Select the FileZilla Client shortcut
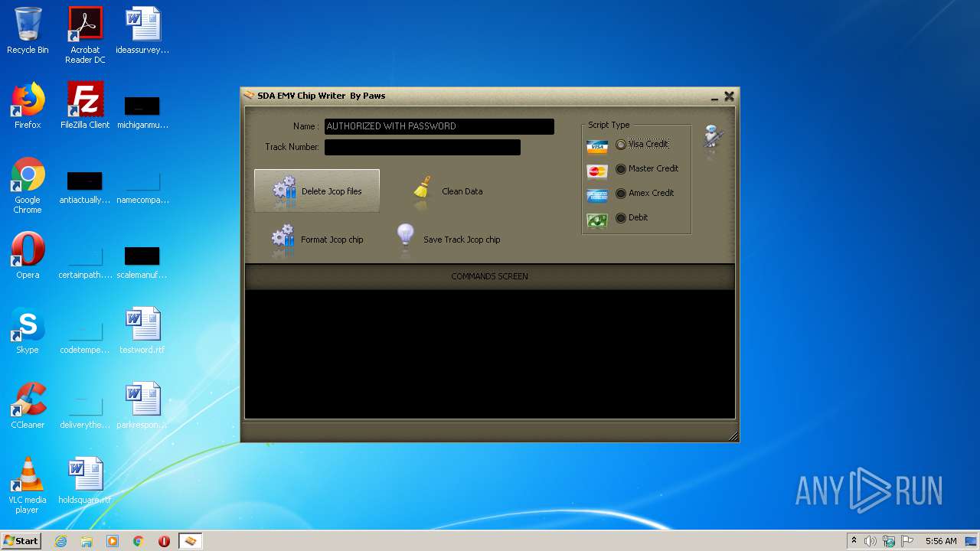980x551 pixels. click(x=85, y=106)
